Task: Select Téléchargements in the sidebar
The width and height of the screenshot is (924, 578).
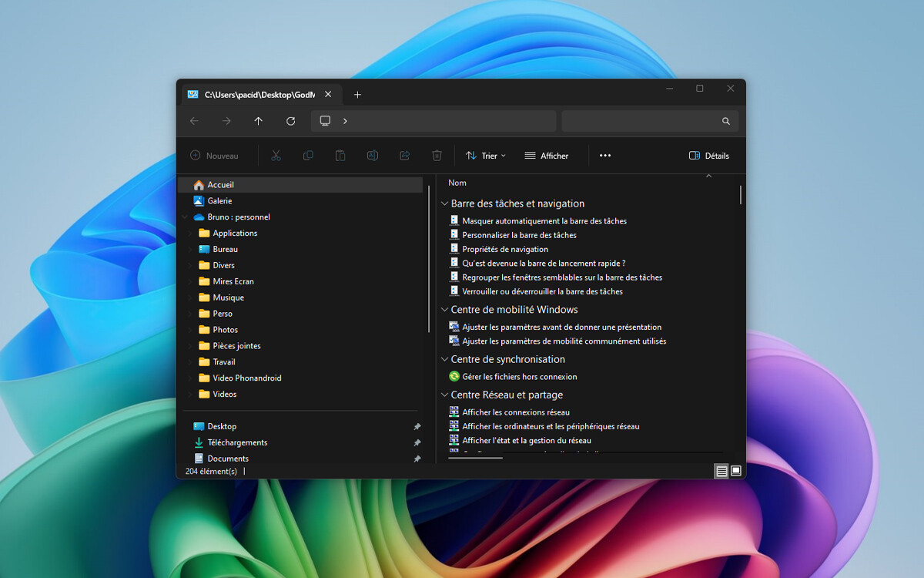Action: 237,442
